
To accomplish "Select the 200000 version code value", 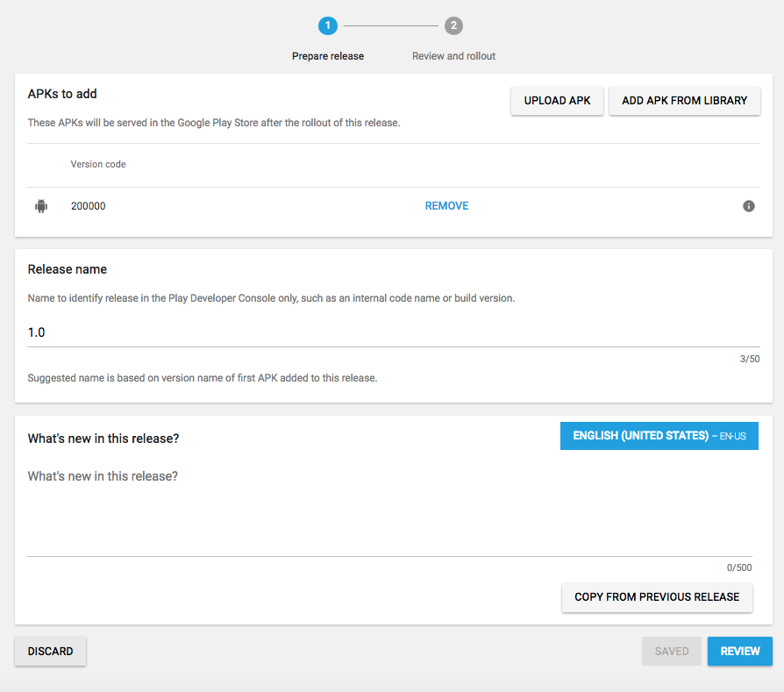I will (x=89, y=206).
